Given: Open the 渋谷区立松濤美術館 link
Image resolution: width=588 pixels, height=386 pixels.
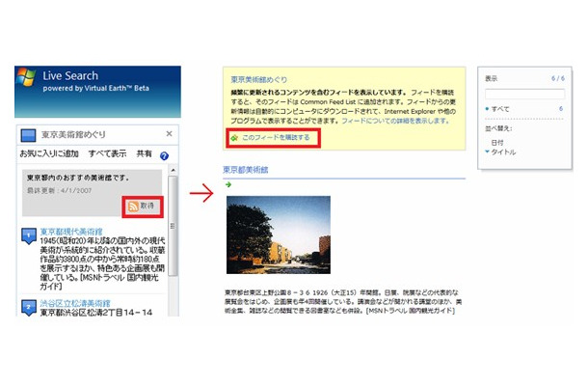Looking at the screenshot, I should pos(75,303).
